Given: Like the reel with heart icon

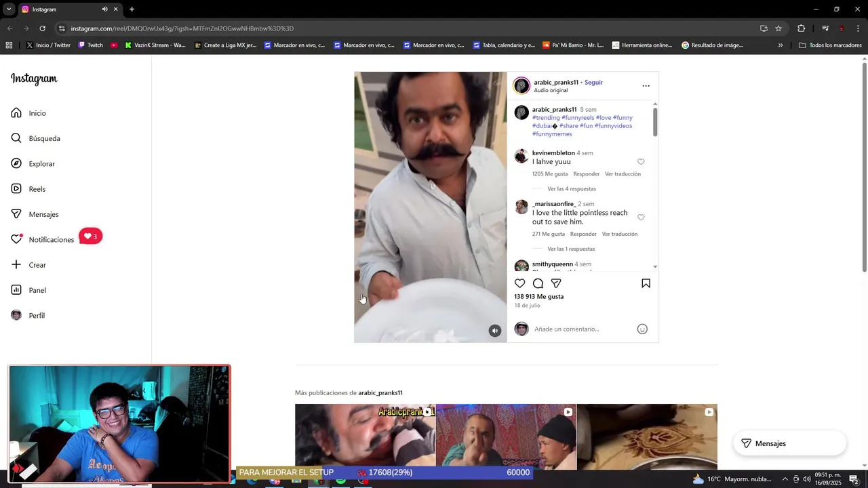Looking at the screenshot, I should [x=519, y=283].
